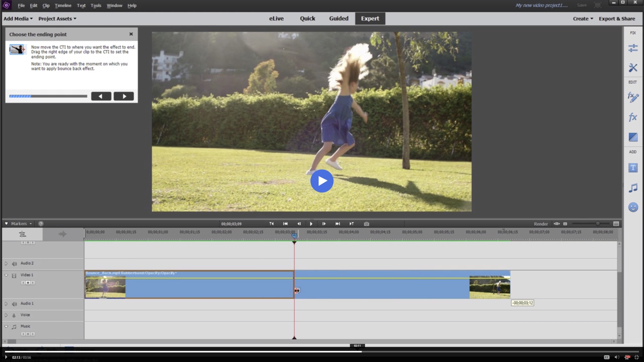Select the Tools icon in the right sidebar
Screen dimensions: 644x362
tap(632, 68)
